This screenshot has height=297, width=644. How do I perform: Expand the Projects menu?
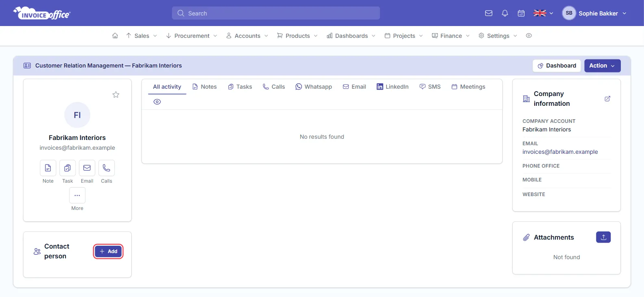(x=404, y=35)
